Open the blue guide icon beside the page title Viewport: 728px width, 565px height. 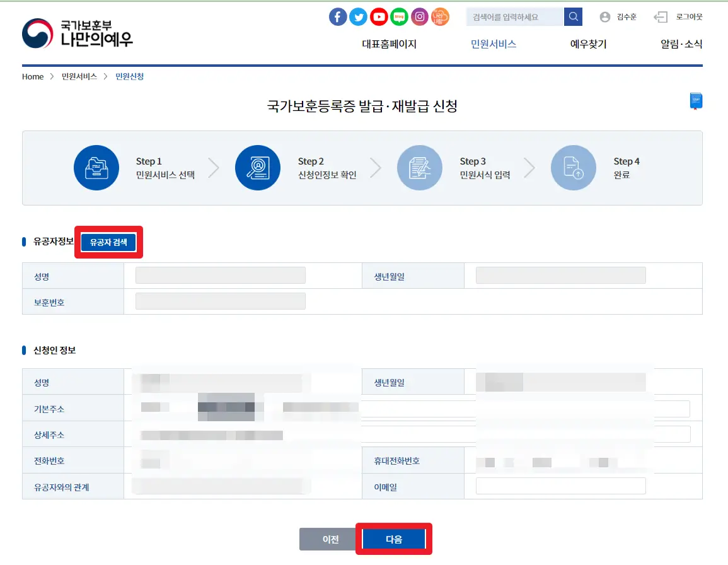coord(695,100)
